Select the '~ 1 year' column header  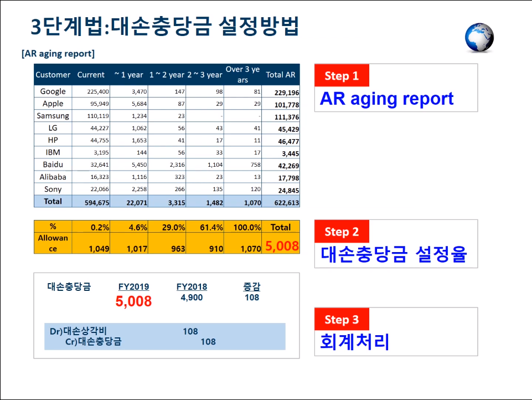129,75
